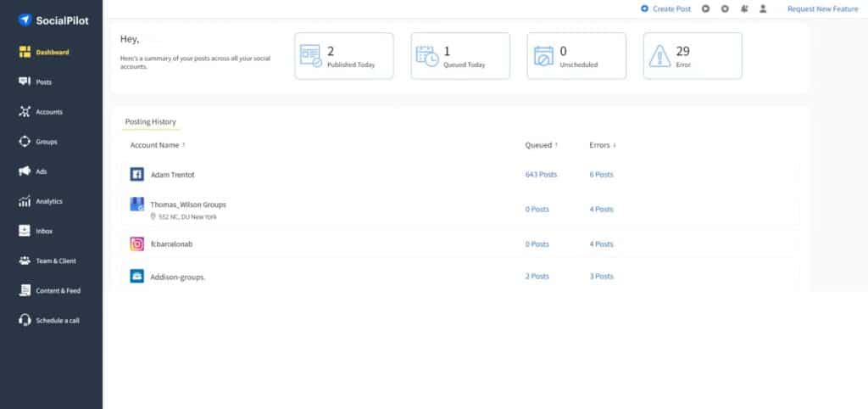Click the Published Today card icon
Viewport: 868px width, 409px height.
click(x=310, y=56)
